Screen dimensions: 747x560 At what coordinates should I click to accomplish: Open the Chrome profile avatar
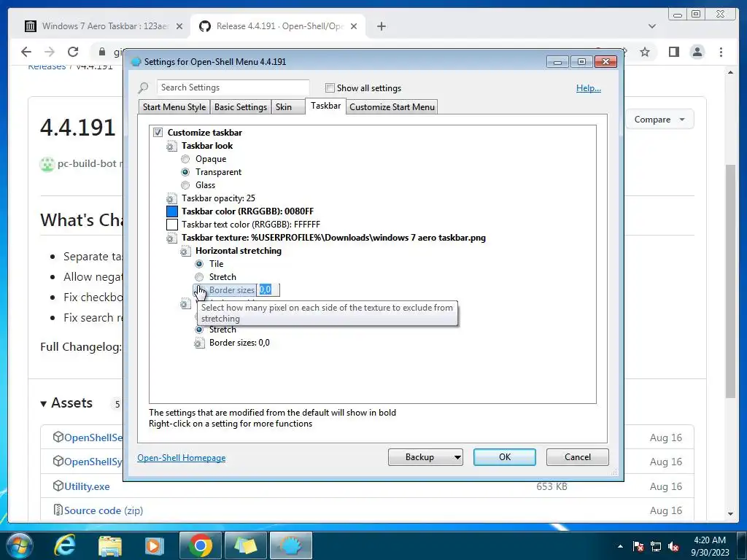tap(697, 52)
